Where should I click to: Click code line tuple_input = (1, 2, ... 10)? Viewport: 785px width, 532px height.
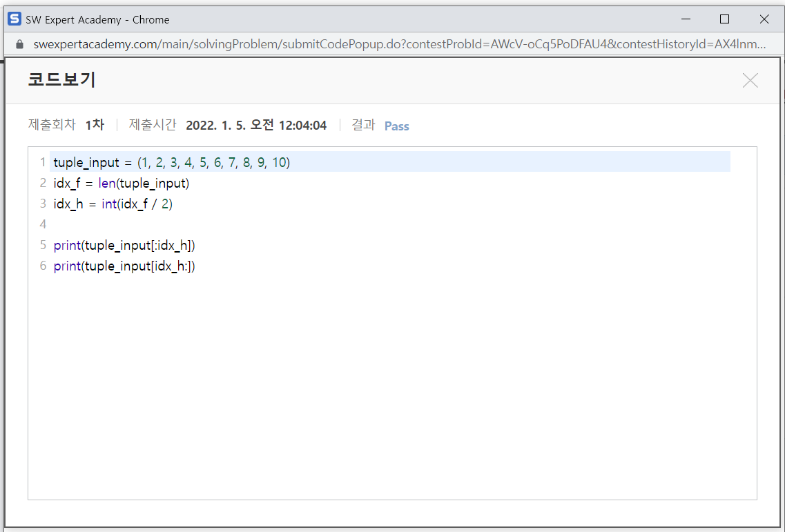172,162
